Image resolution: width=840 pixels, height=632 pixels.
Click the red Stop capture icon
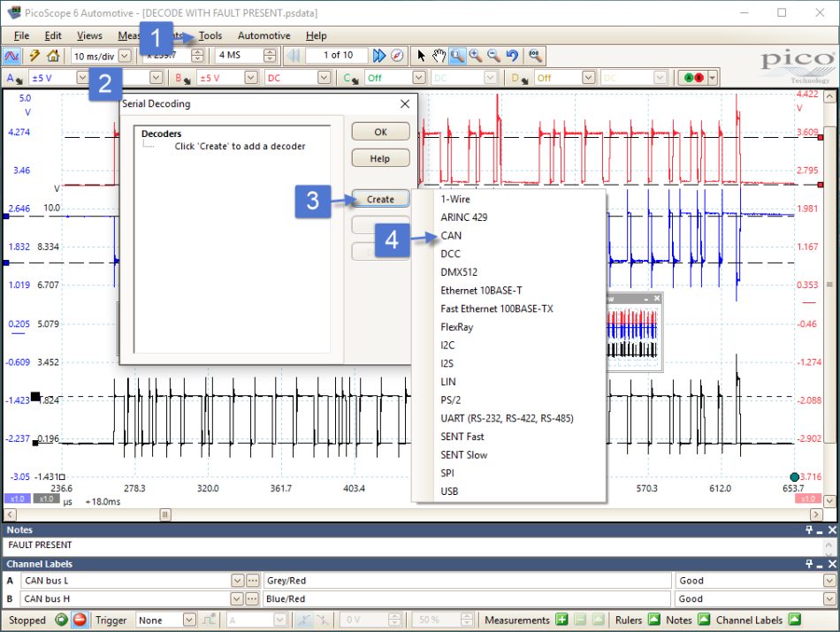point(80,620)
